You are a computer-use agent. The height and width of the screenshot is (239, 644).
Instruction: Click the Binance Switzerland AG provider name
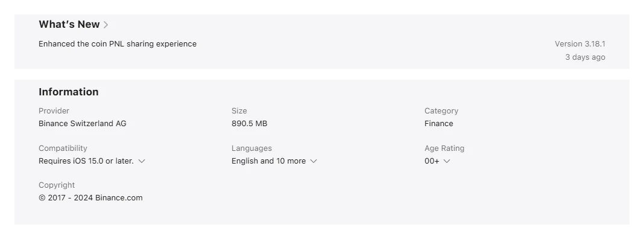pyautogui.click(x=83, y=123)
